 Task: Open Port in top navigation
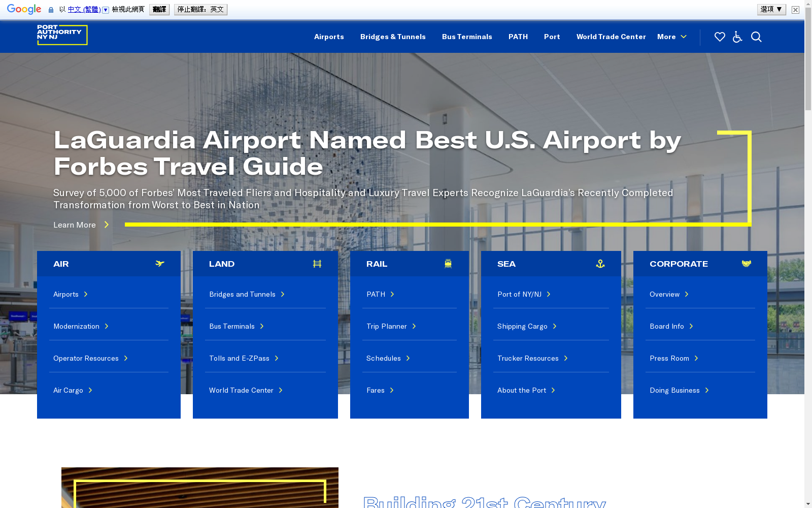[x=552, y=37]
